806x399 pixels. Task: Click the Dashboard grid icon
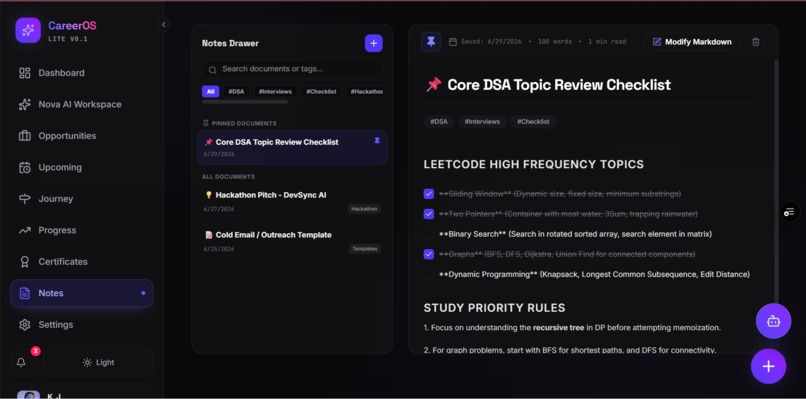point(25,73)
